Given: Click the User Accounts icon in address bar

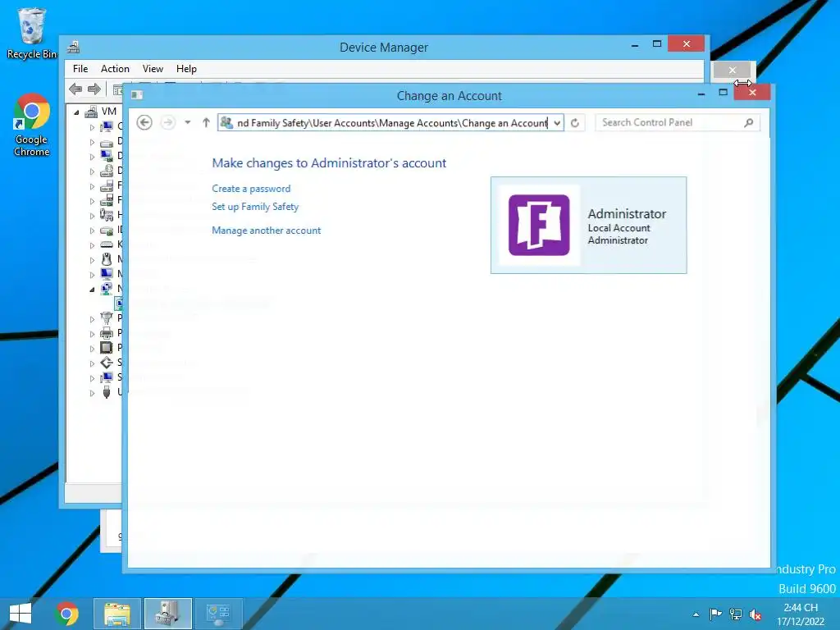Looking at the screenshot, I should click(226, 123).
